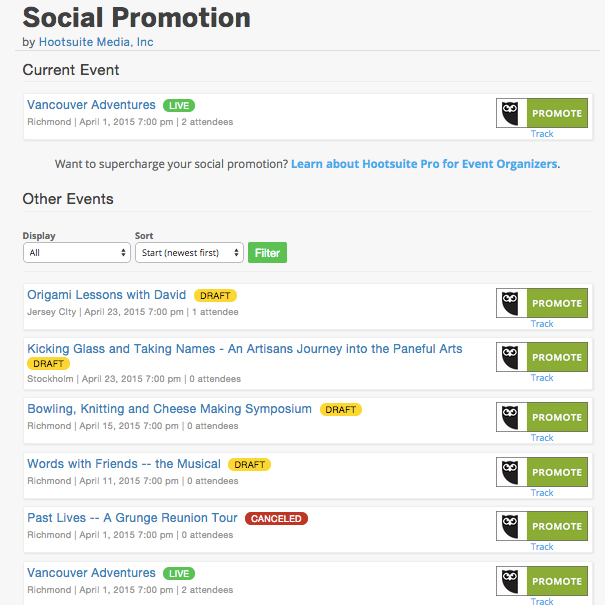Promote the Origami Lessons with David event
This screenshot has height=605, width=605.
coord(557,303)
